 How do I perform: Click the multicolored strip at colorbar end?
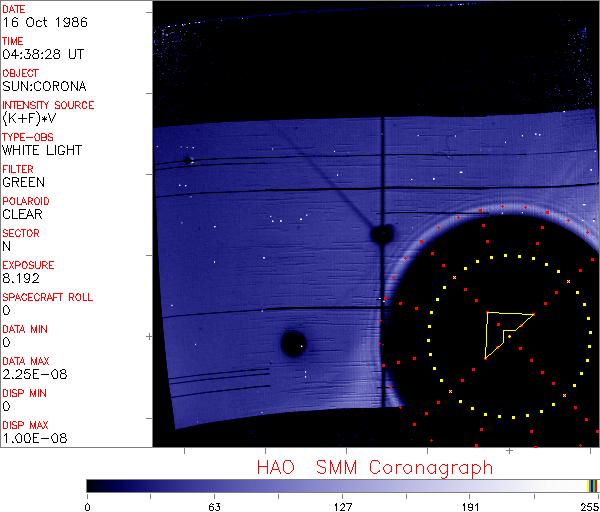tap(592, 485)
